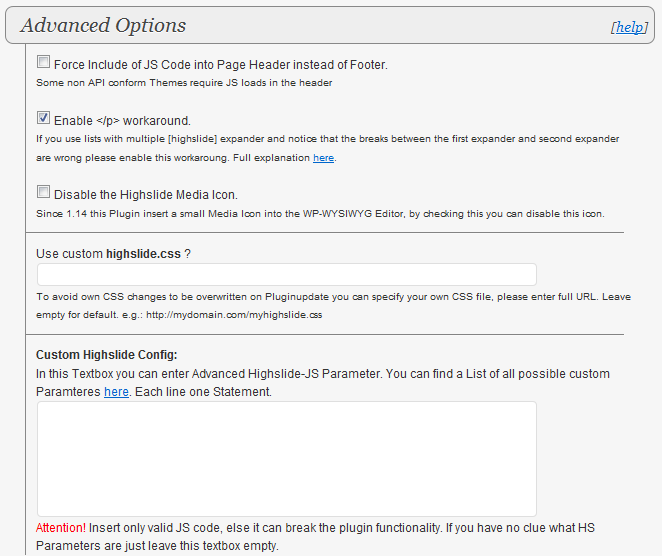The image size is (662, 556).
Task: Click the 'Use custom highslide.css ?' label
Action: [x=113, y=254]
